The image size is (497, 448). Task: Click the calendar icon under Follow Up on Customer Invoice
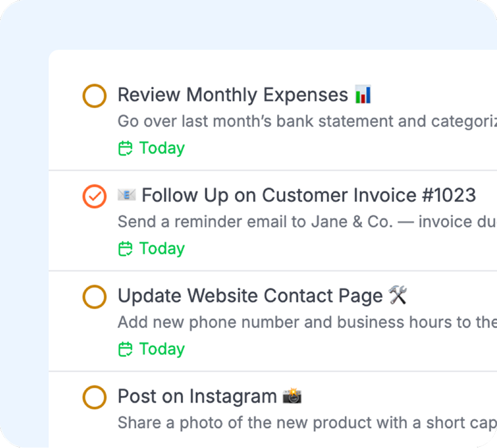(125, 248)
